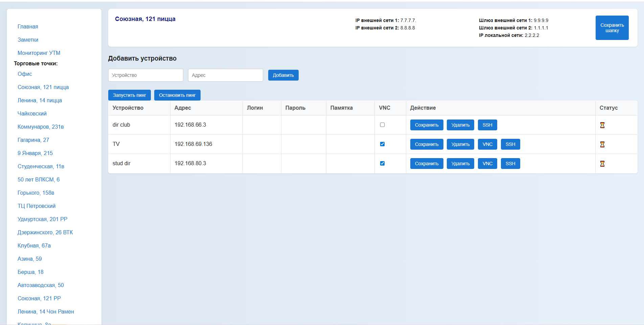Enable the VNC checkbox for dir club
Viewport: 644px width, 325px height.
click(382, 125)
